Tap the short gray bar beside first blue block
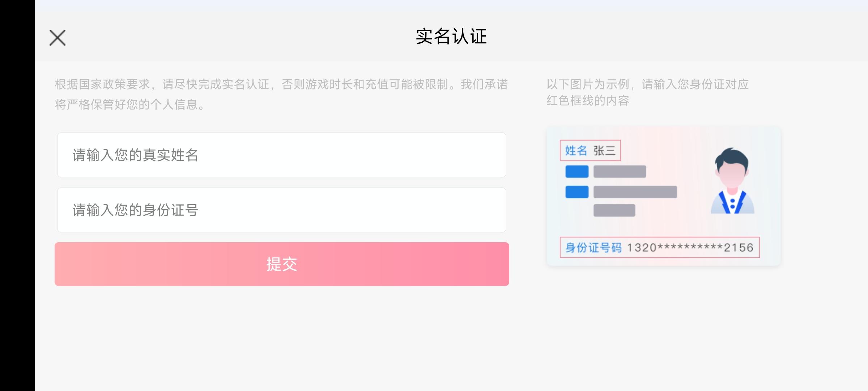This screenshot has width=868, height=391. point(620,172)
